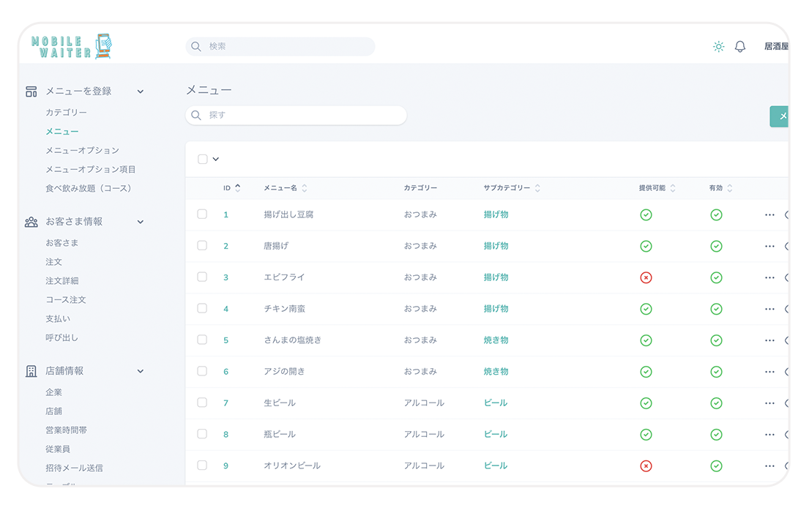The width and height of the screenshot is (812, 505).
Task: Toggle the light theme sun icon
Action: pos(718,47)
